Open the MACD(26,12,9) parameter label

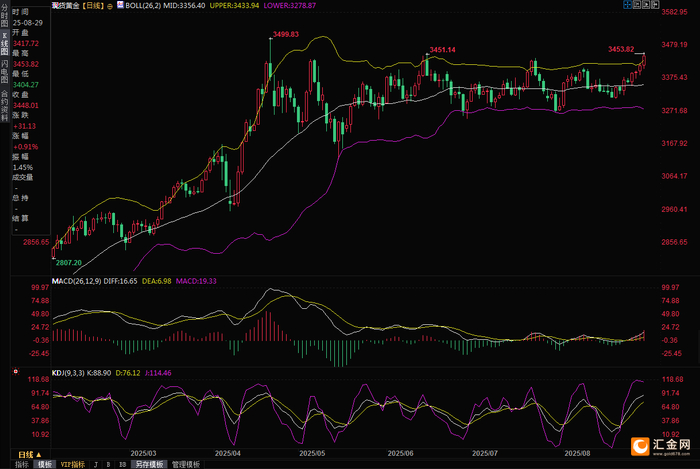(x=76, y=281)
